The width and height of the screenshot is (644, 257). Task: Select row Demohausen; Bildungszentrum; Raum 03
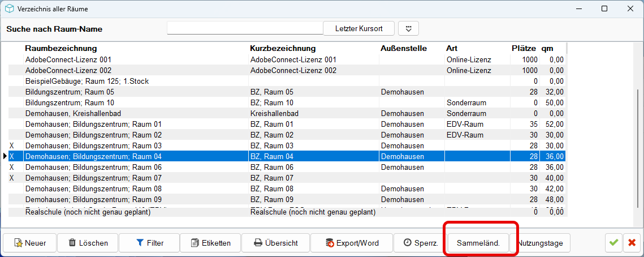click(x=287, y=145)
